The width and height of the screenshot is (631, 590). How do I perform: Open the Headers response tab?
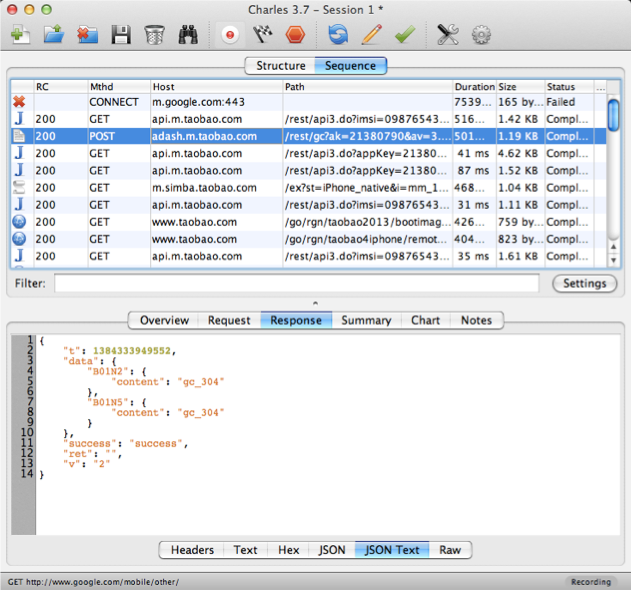192,550
